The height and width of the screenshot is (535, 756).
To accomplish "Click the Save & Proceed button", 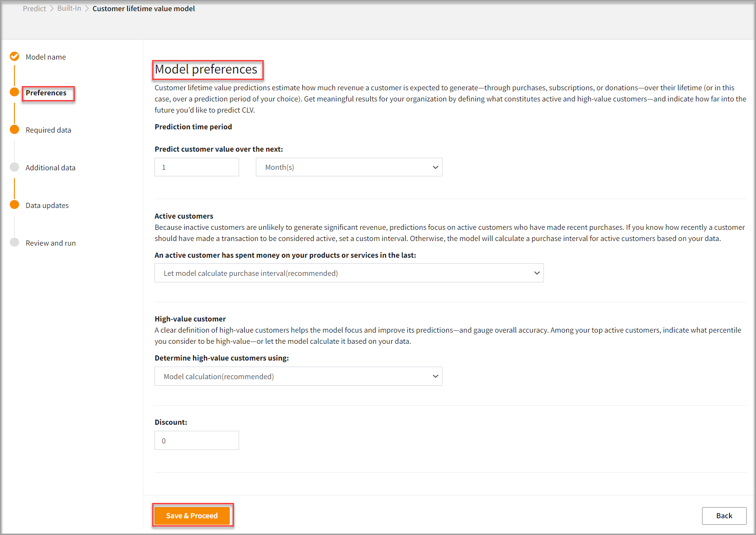I will point(192,515).
